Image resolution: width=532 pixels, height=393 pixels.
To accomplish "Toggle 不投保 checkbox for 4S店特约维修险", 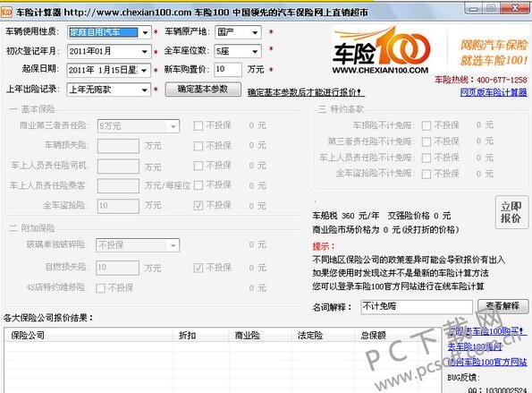I will tap(100, 288).
